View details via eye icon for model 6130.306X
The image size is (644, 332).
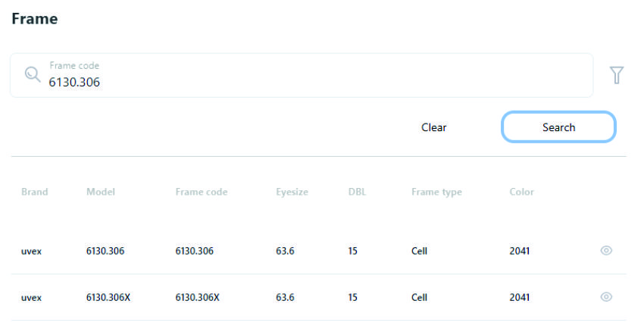(x=606, y=297)
